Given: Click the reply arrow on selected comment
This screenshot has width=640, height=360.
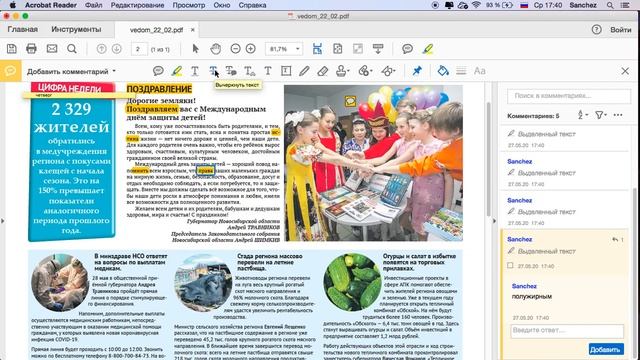Looking at the screenshot, I should click(x=615, y=240).
